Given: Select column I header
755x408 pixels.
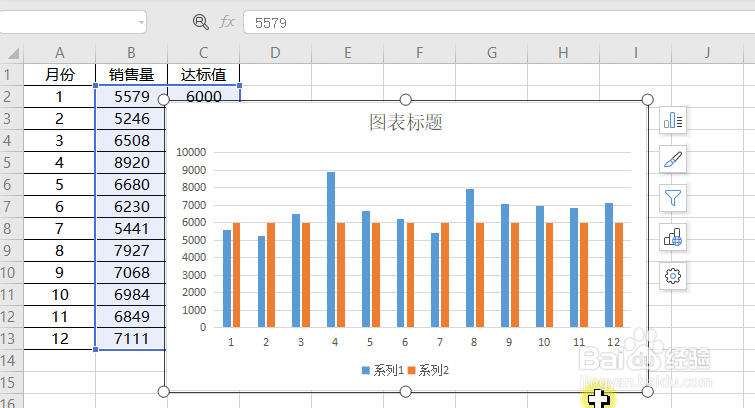Looking at the screenshot, I should pyautogui.click(x=636, y=53).
